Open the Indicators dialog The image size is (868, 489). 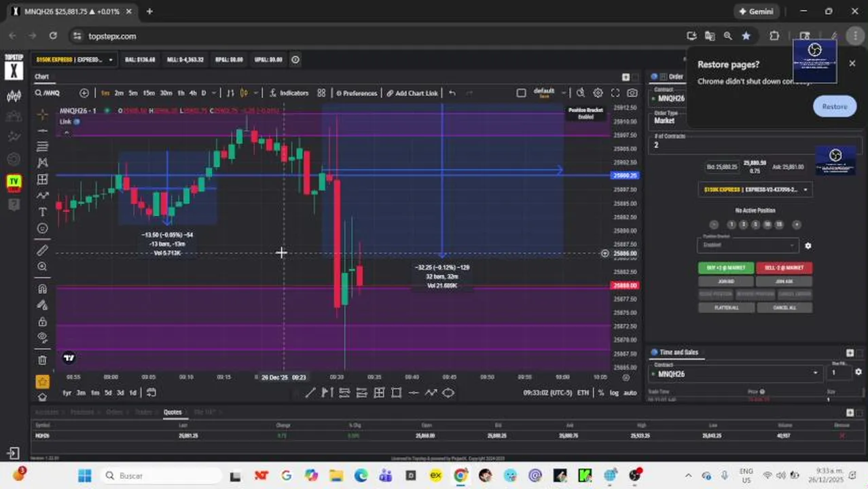(x=289, y=93)
